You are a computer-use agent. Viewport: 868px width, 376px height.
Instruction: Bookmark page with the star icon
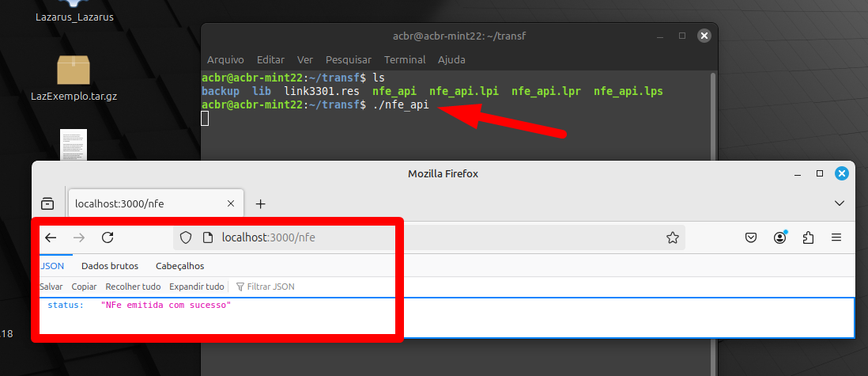click(x=673, y=238)
